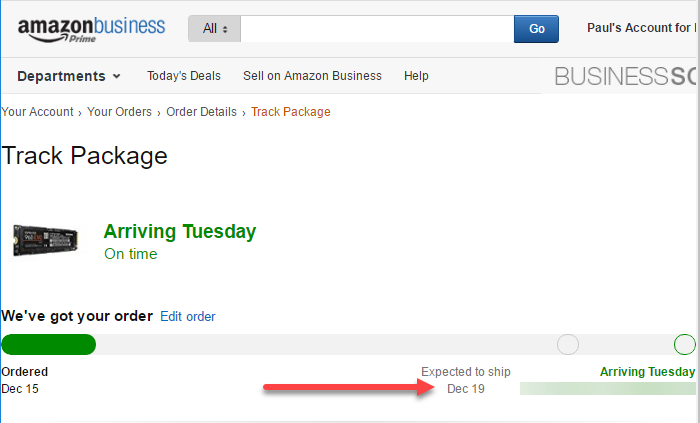Open the All search category dropdown
The height and width of the screenshot is (423, 700).
[214, 29]
